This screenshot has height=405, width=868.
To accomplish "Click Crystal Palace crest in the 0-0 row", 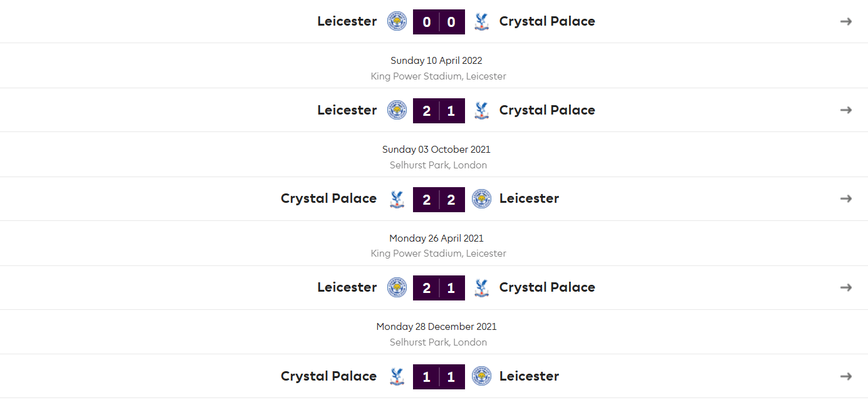I will pyautogui.click(x=481, y=21).
